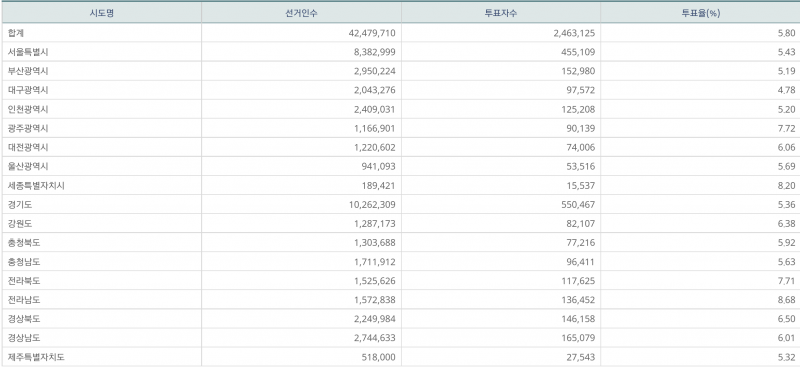Click Incheon ballots cast 125,208

pos(578,109)
